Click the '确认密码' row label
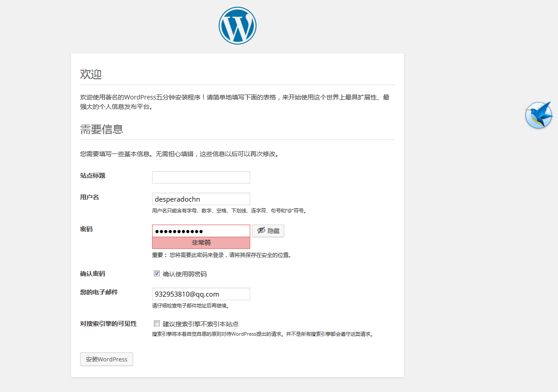 click(93, 274)
